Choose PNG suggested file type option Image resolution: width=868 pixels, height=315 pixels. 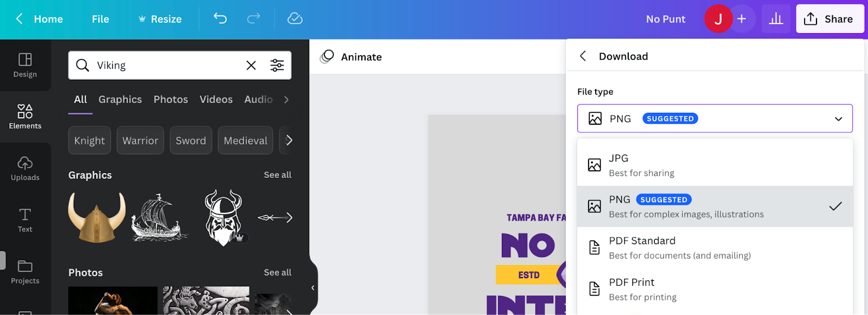point(715,207)
